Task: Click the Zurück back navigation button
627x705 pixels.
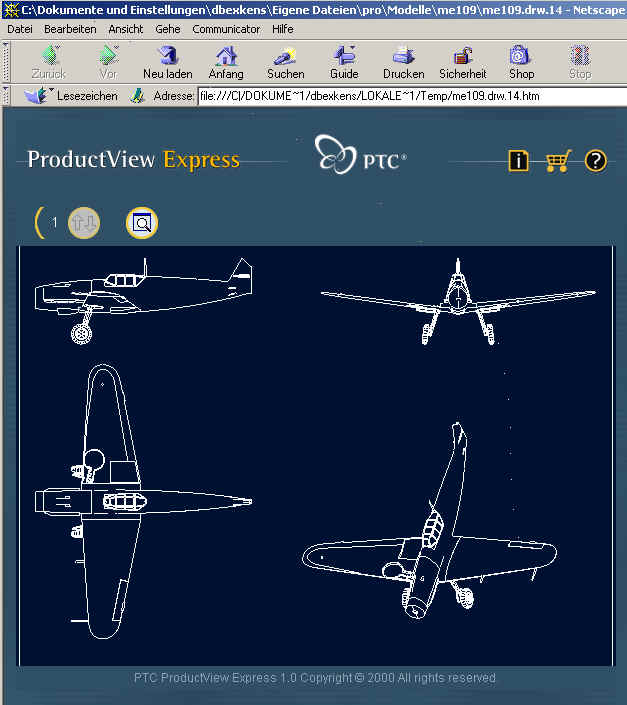Action: [x=49, y=62]
